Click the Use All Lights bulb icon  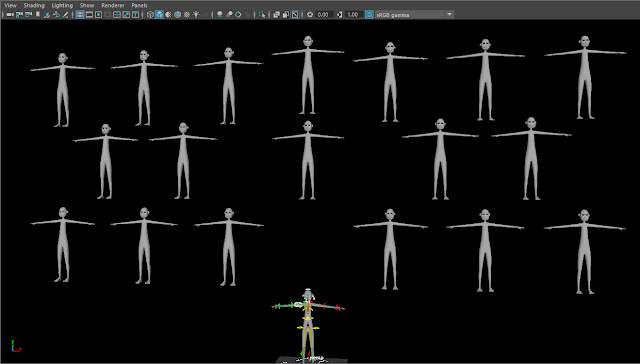coord(196,15)
